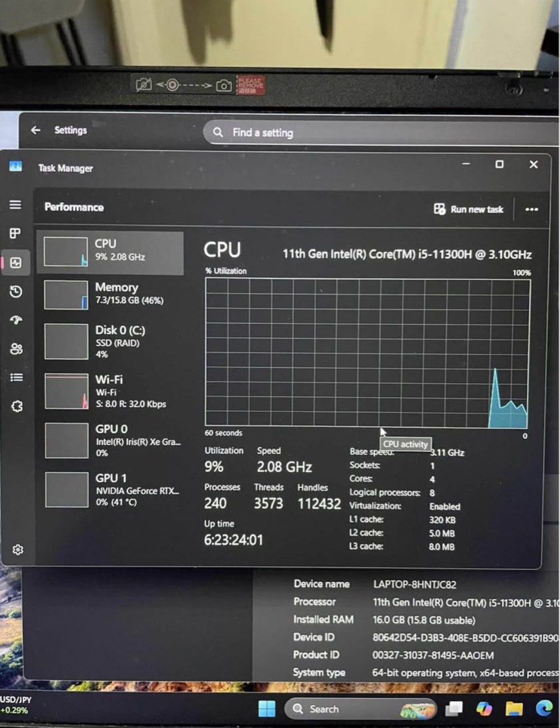Open the Services puzzle icon in sidebar

point(17,406)
